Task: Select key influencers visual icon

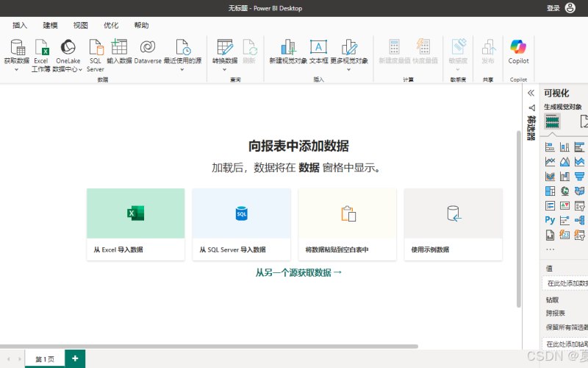Action: click(564, 220)
